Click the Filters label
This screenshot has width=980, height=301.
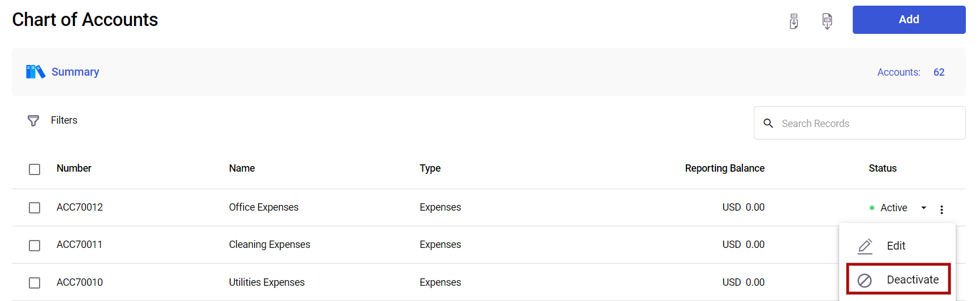(x=64, y=120)
